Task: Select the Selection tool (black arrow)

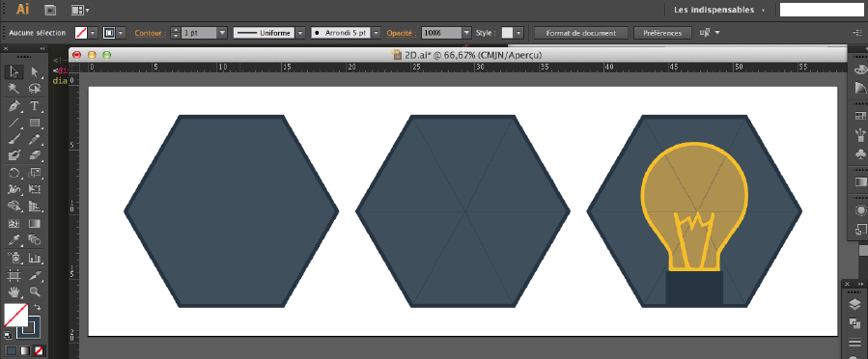Action: tap(14, 72)
